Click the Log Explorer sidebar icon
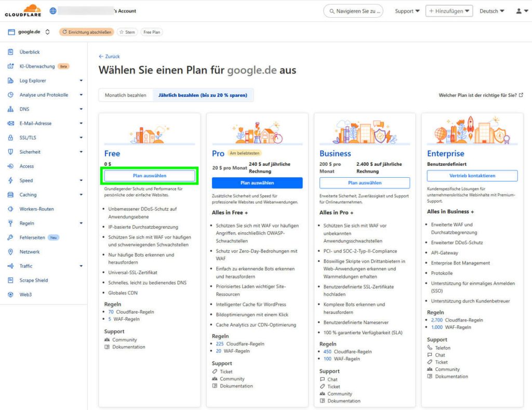 (x=10, y=81)
